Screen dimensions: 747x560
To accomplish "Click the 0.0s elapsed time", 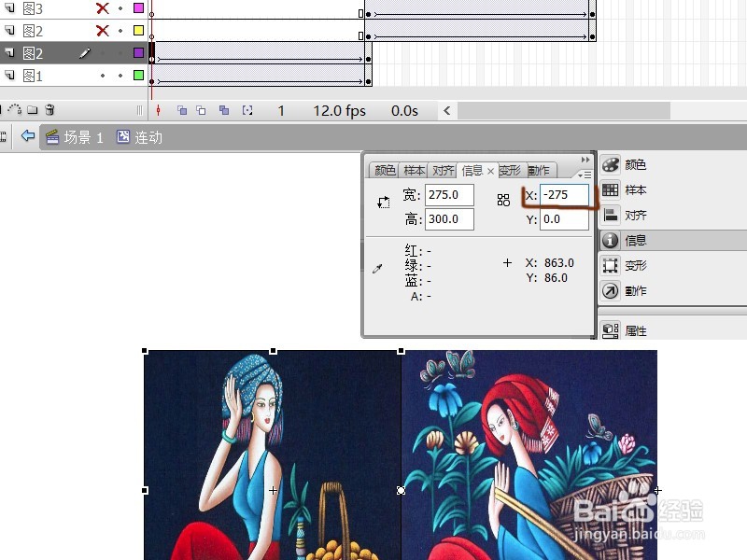I will 404,111.
